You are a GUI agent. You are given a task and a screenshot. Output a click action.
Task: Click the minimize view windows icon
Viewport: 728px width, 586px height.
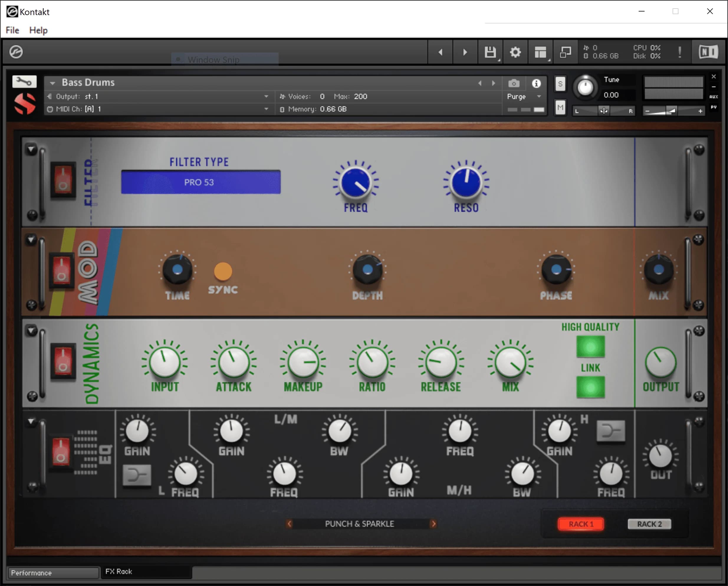(565, 52)
